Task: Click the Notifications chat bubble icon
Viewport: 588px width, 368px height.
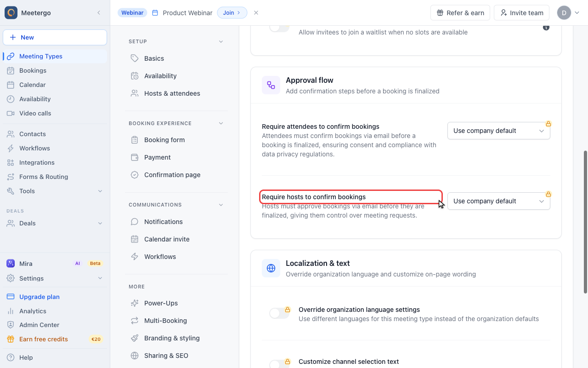Action: [135, 222]
